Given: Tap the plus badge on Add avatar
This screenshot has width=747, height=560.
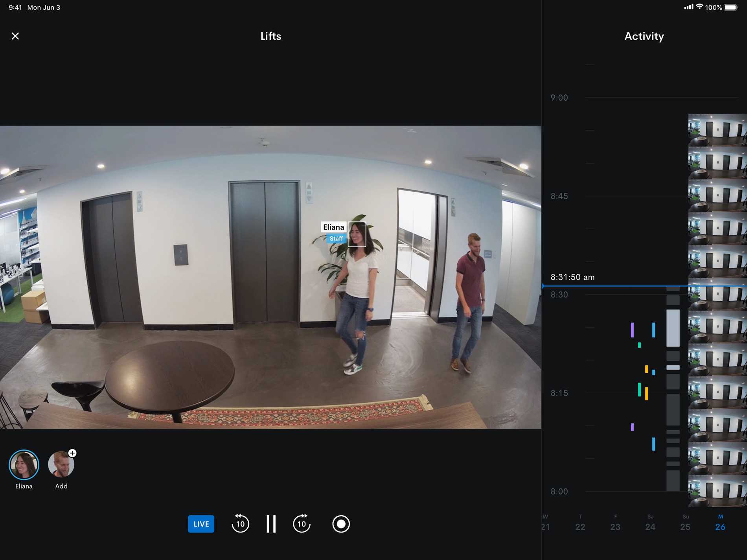Looking at the screenshot, I should click(x=72, y=453).
